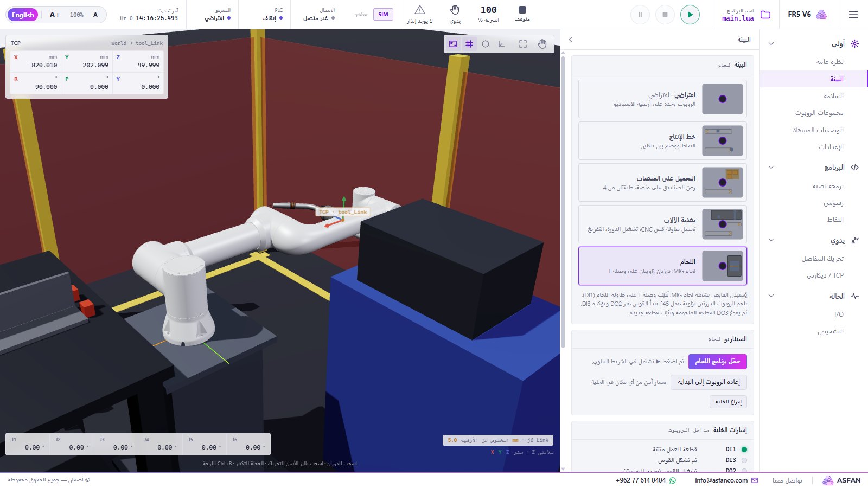The image size is (868, 488).
Task: Collapse the أولي sidebar section chevron
Action: tap(771, 43)
